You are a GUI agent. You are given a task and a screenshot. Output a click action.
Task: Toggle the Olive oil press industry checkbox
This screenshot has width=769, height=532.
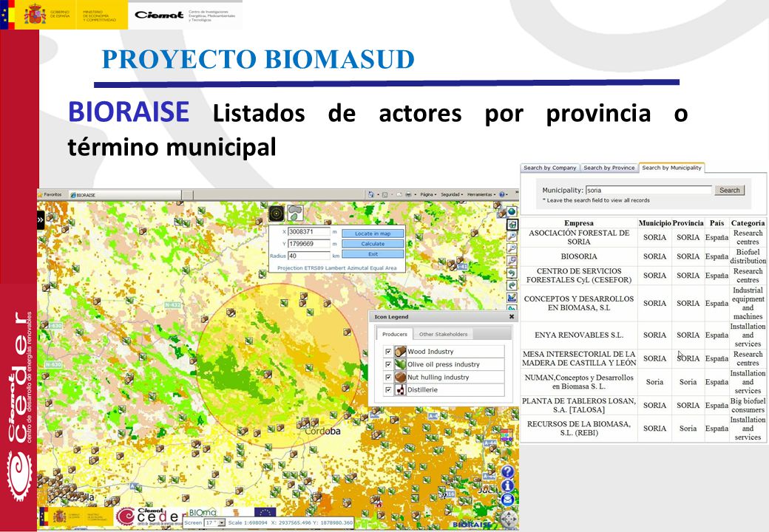tap(388, 364)
